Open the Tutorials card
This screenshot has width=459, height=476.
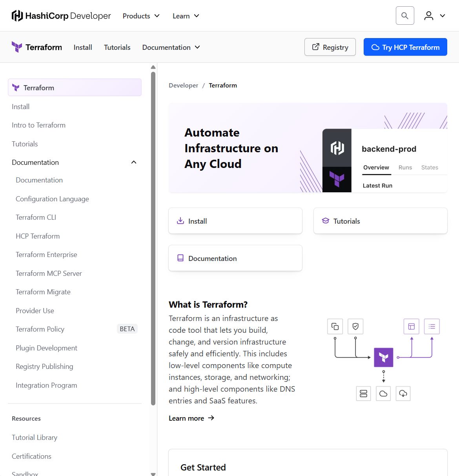pyautogui.click(x=381, y=221)
